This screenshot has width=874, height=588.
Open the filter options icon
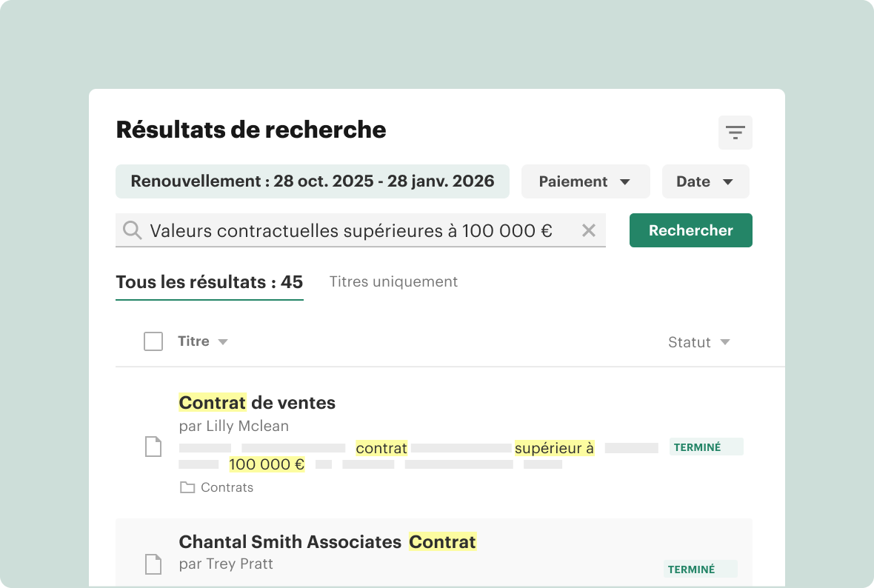tap(735, 133)
